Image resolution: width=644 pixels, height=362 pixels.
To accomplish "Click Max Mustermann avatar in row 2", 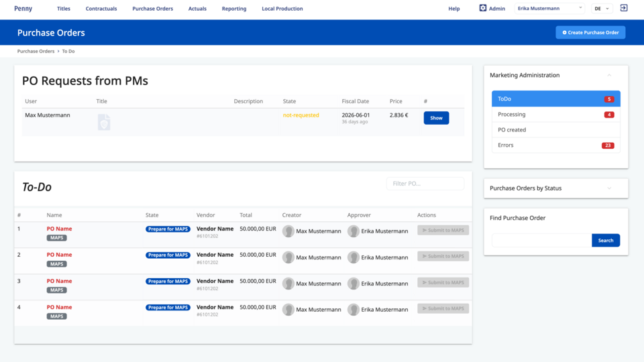I will (x=288, y=257).
